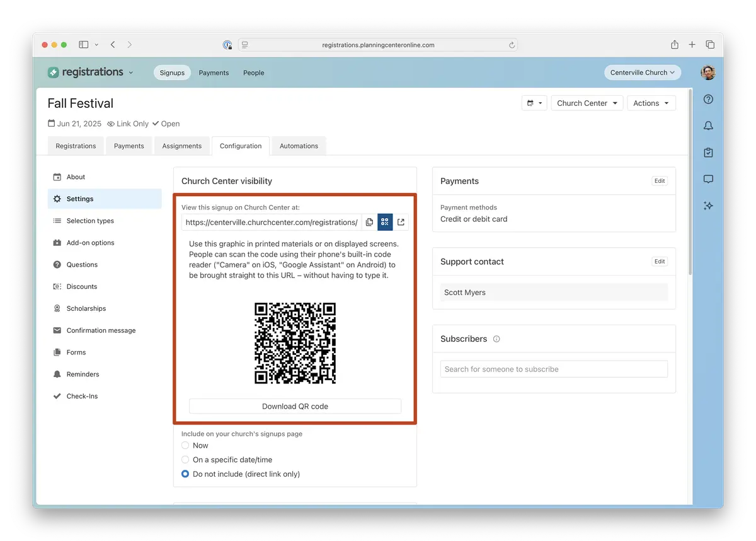Open Reminders in the sidebar

tap(105, 375)
